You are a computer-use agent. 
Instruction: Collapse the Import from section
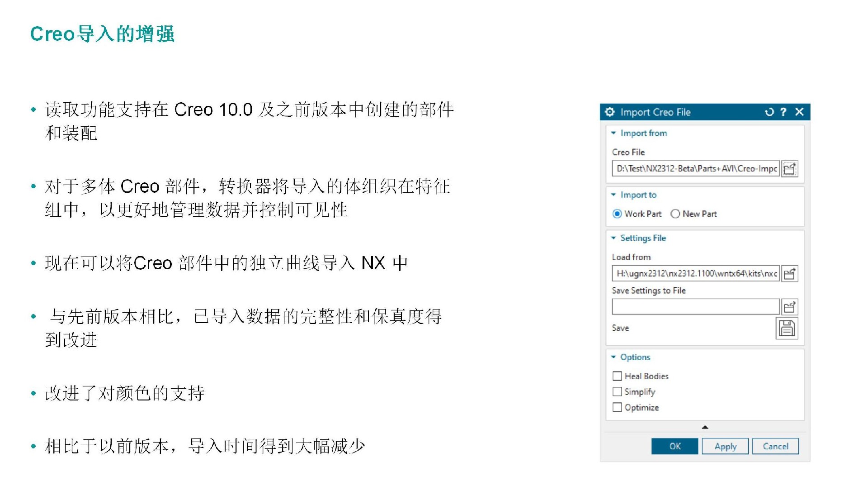click(x=613, y=133)
